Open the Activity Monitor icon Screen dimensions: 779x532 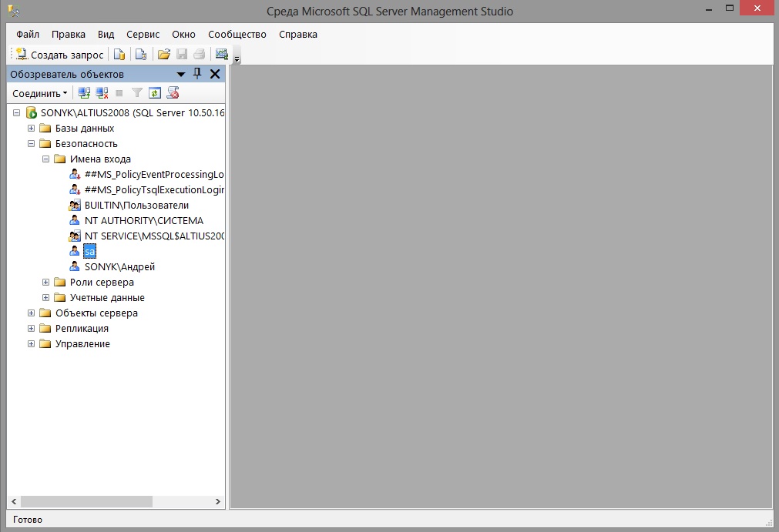tap(222, 54)
